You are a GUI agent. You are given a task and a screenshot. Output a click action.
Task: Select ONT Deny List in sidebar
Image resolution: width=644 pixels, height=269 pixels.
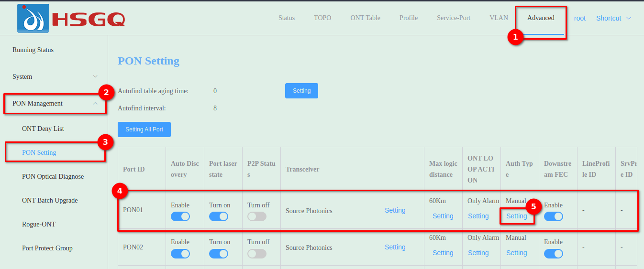(43, 129)
